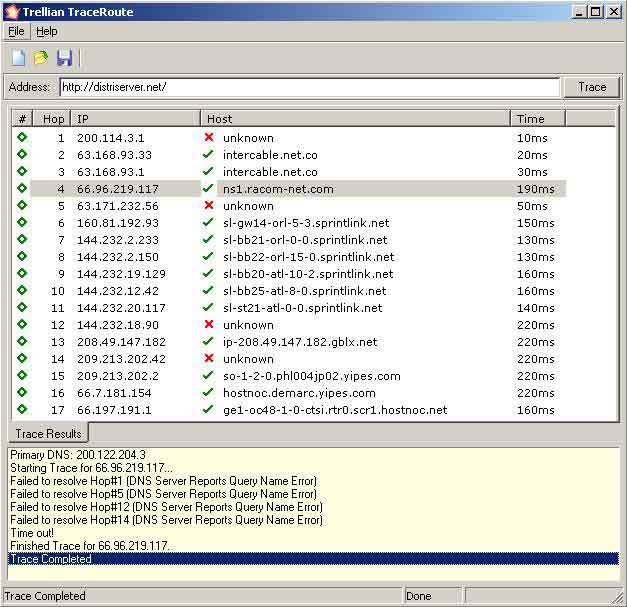Click green checkmark next to sl-bb21-orl-0-0.sprintlink.net
This screenshot has height=607, width=627.
(208, 239)
